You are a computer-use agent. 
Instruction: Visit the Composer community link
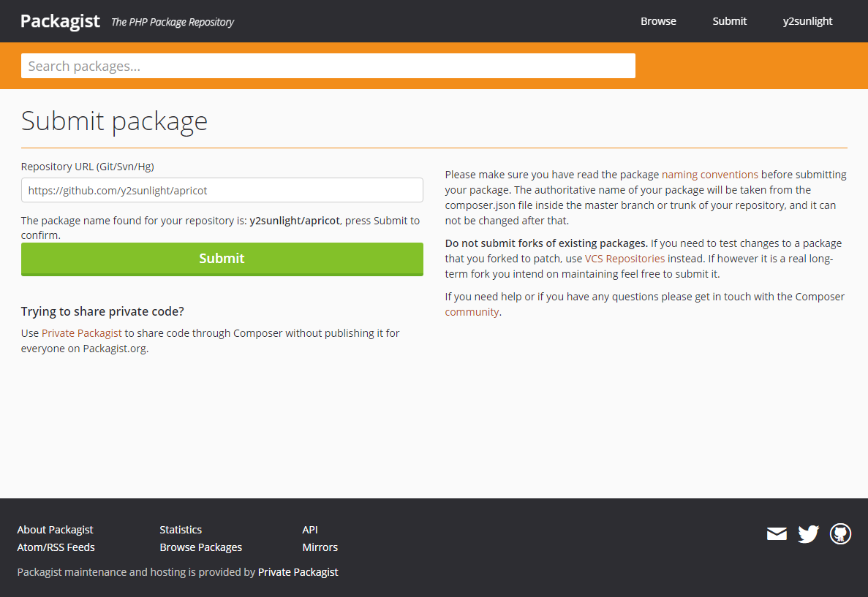(x=472, y=312)
